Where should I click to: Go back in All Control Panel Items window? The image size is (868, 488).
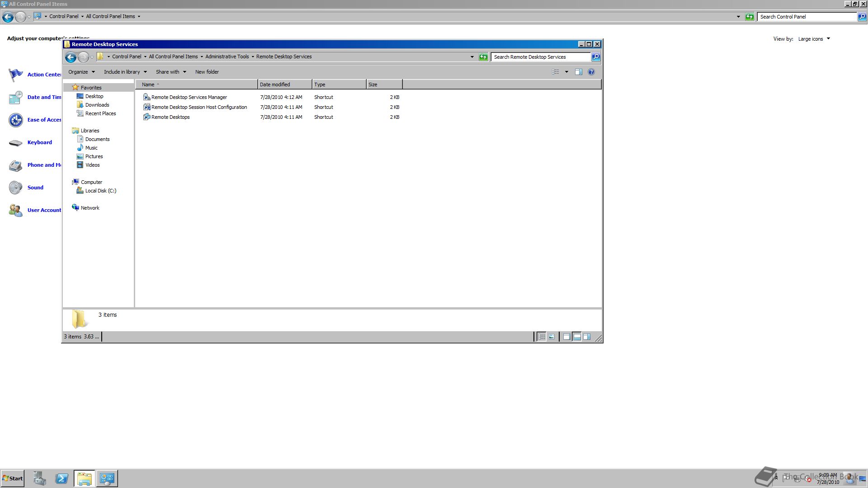8,17
